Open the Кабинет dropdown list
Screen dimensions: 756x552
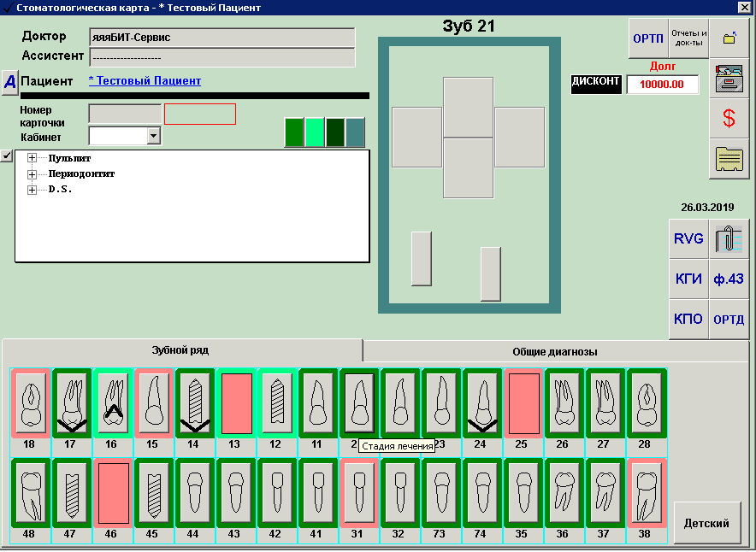coord(153,135)
